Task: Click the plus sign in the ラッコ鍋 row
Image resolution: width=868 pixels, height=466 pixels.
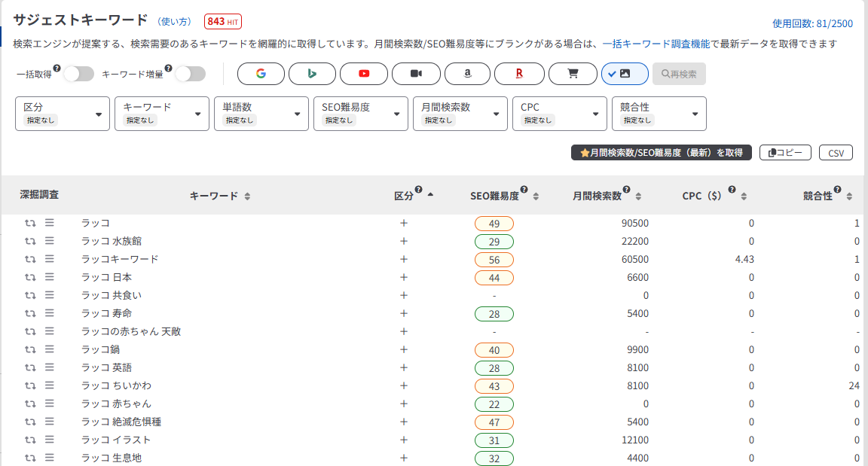Action: pos(403,349)
